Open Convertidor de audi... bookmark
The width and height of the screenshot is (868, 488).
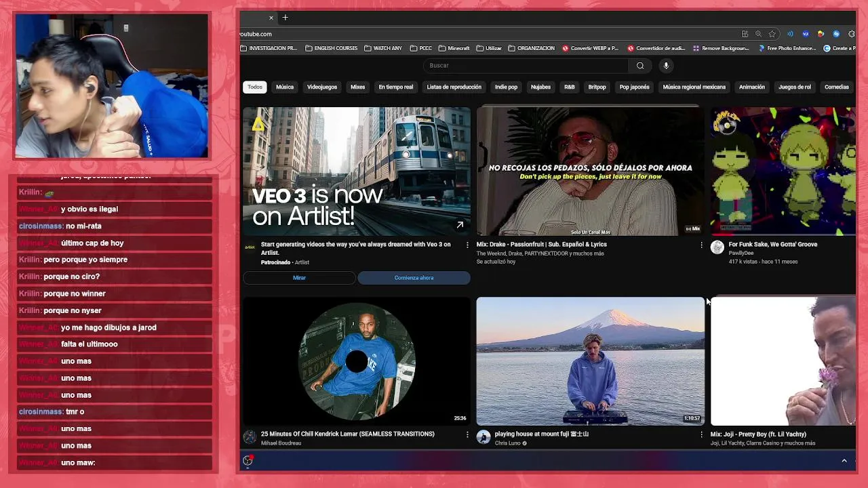click(656, 48)
